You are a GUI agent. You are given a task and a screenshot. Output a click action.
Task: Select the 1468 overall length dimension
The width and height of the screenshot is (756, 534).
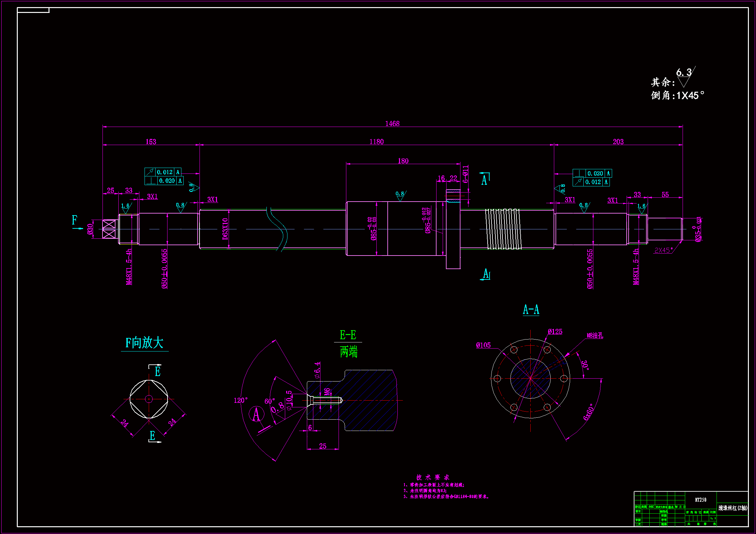392,123
